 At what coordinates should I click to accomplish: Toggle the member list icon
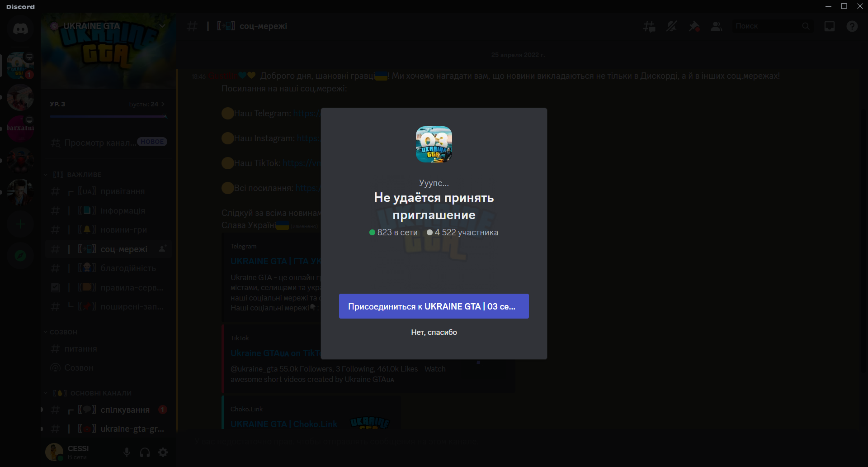click(716, 26)
